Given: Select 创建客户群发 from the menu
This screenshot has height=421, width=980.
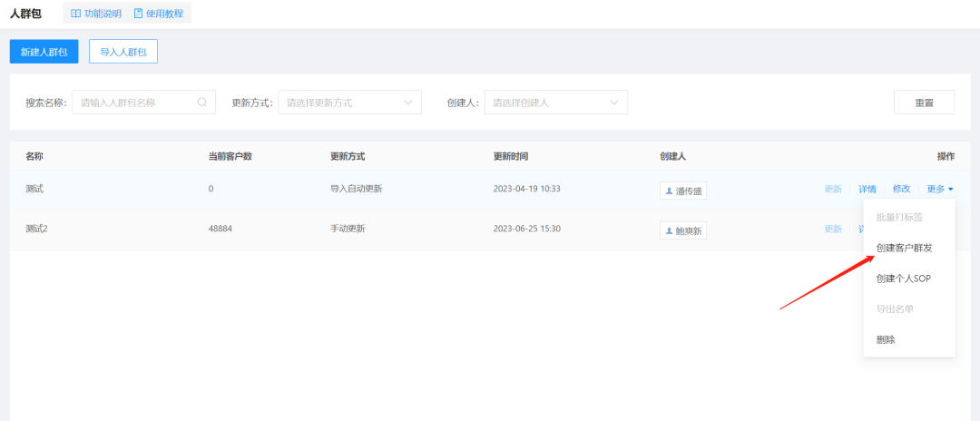Looking at the screenshot, I should [908, 248].
